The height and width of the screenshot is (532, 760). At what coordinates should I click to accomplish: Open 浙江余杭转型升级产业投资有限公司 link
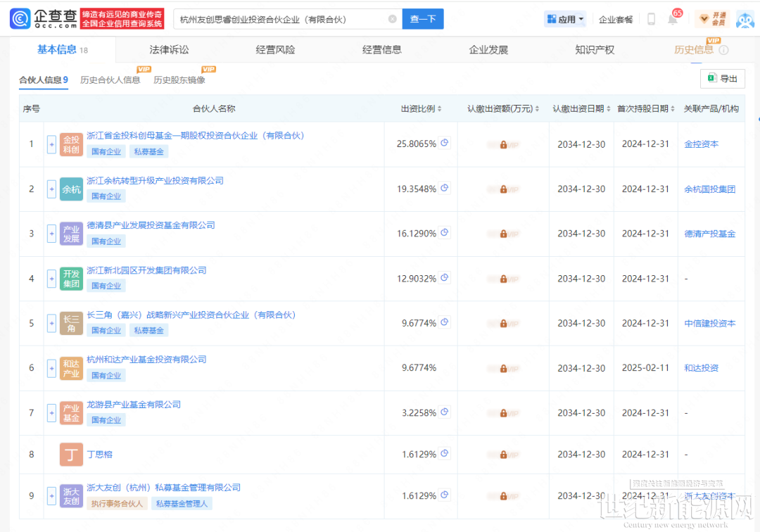[155, 181]
